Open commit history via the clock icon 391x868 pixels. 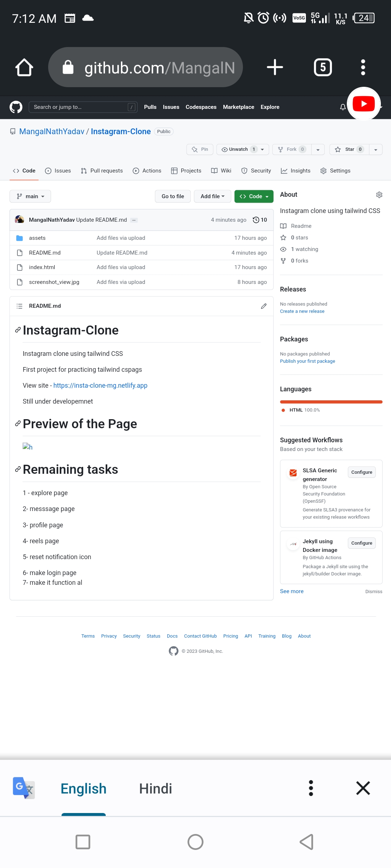(256, 220)
